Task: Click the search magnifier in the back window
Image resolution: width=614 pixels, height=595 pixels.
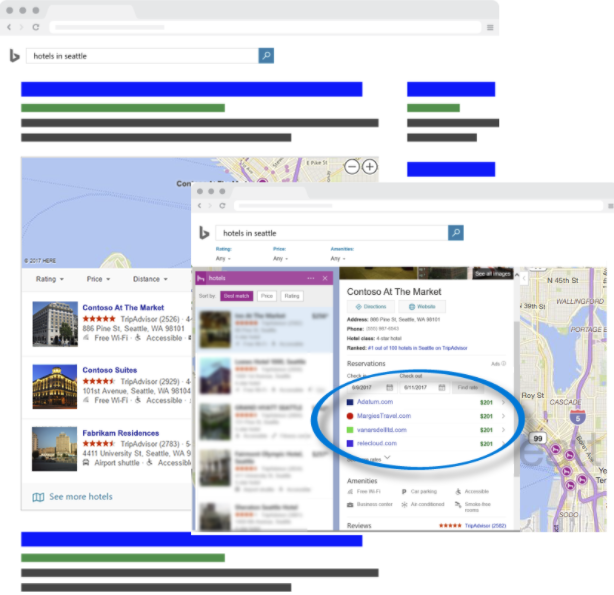Action: click(266, 56)
